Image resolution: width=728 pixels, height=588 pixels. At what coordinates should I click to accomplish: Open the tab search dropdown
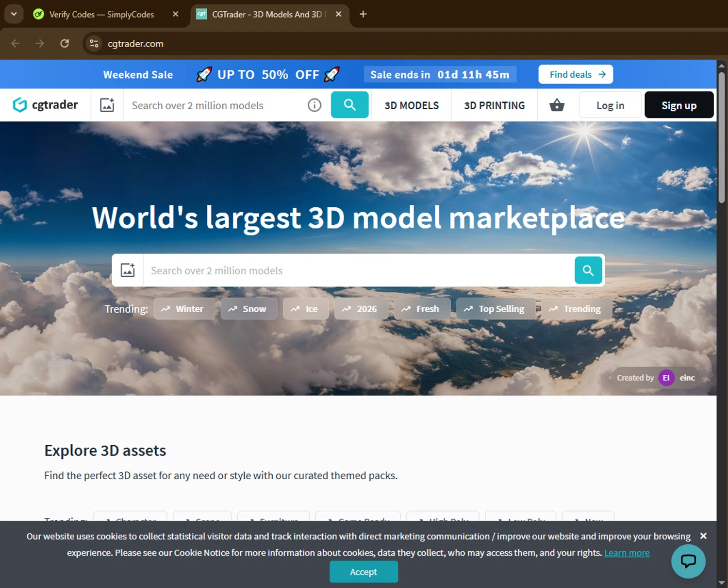(14, 14)
